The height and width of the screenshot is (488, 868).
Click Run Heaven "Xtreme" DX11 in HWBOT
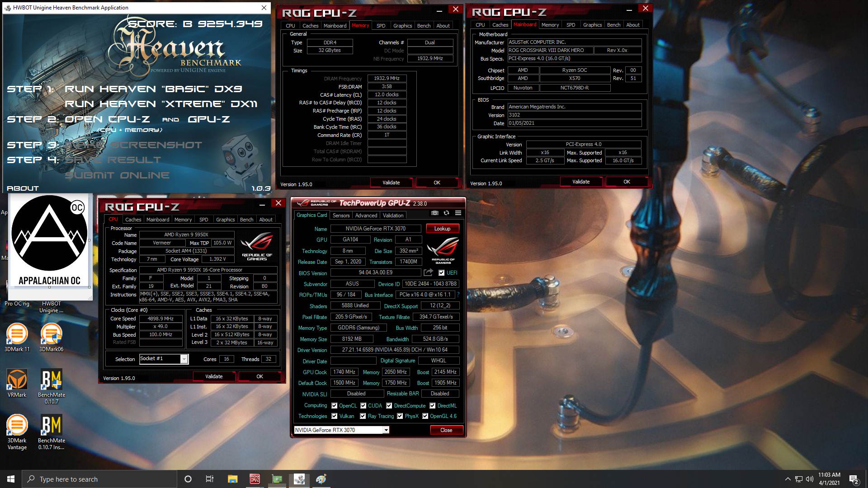(x=161, y=104)
